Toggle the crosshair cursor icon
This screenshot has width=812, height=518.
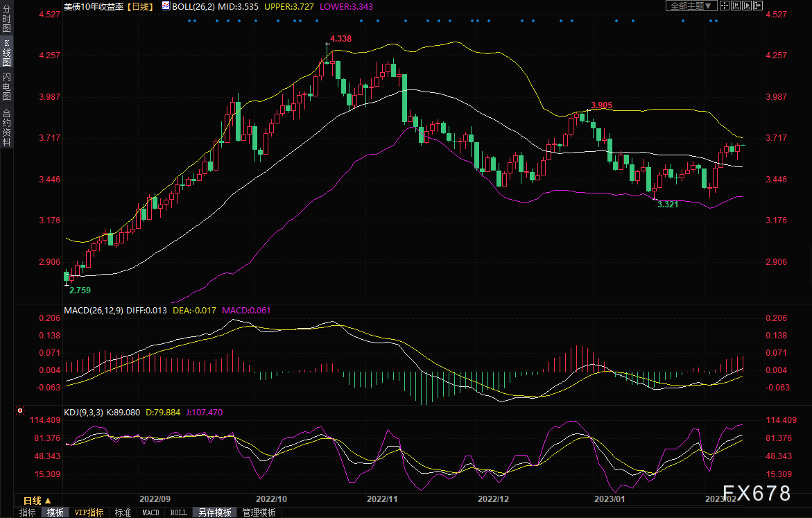coord(725,6)
